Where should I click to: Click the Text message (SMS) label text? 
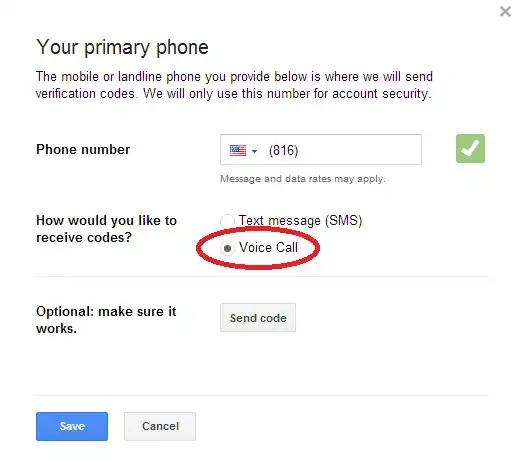[x=300, y=221]
